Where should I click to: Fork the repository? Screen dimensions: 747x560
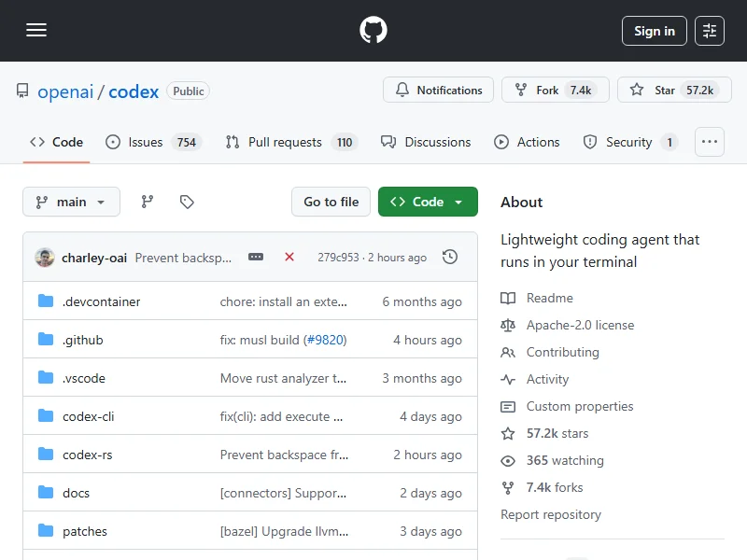555,91
